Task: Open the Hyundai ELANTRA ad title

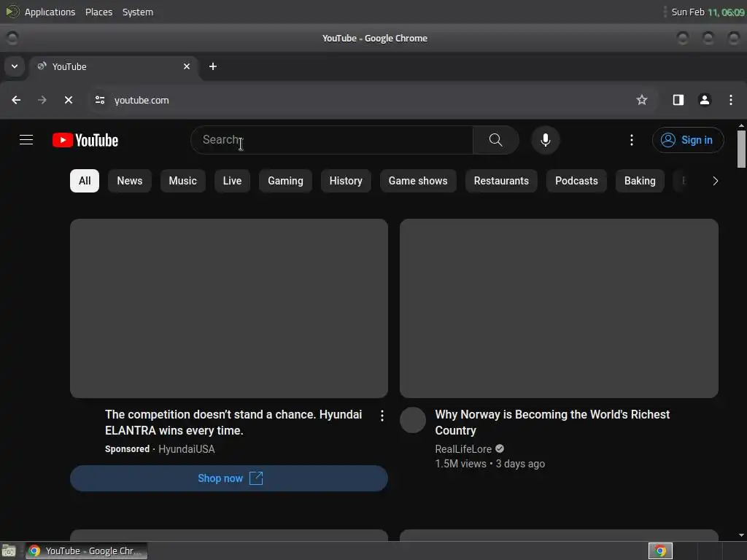Action: coord(233,422)
